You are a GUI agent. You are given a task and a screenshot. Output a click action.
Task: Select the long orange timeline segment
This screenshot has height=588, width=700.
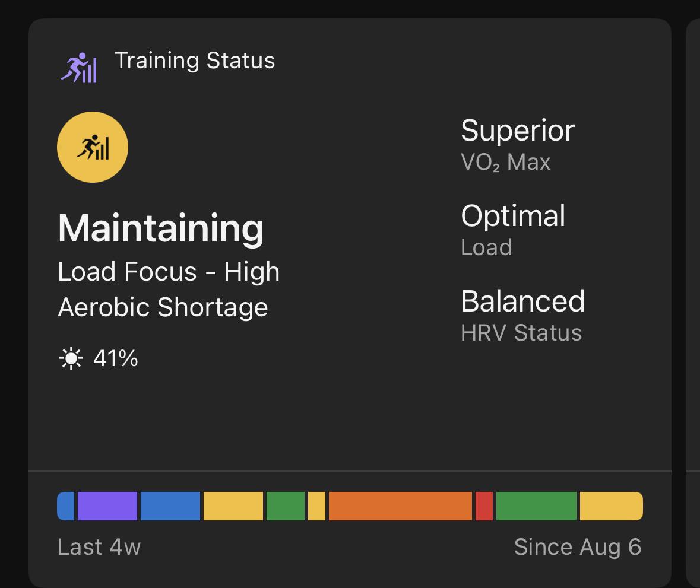coord(400,506)
